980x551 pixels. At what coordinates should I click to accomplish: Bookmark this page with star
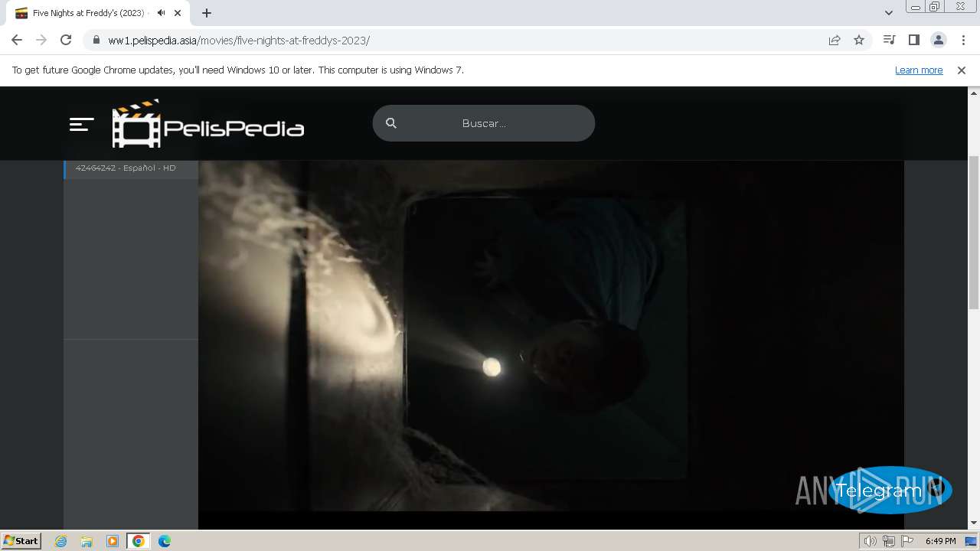pos(859,41)
